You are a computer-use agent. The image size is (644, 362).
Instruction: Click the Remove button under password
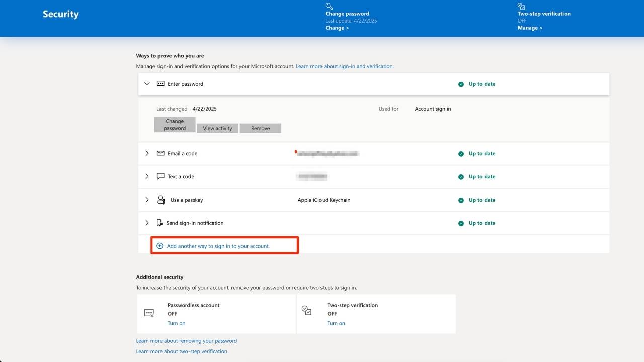pyautogui.click(x=260, y=128)
